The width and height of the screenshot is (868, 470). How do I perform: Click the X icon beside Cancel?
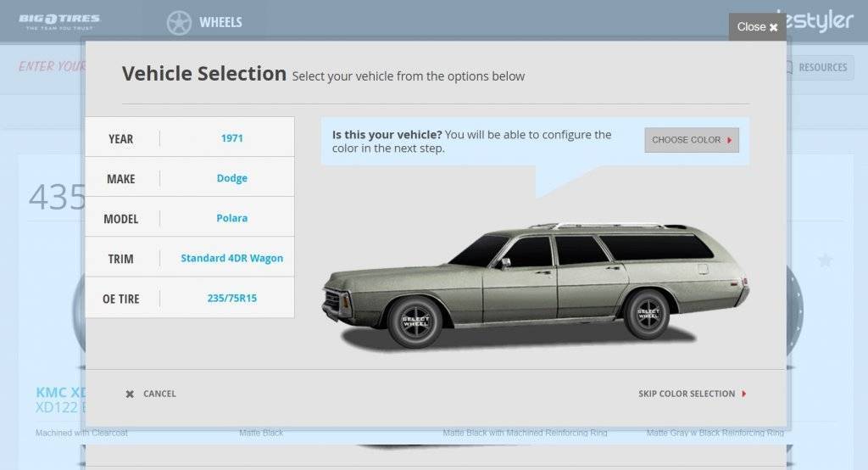[x=130, y=394]
